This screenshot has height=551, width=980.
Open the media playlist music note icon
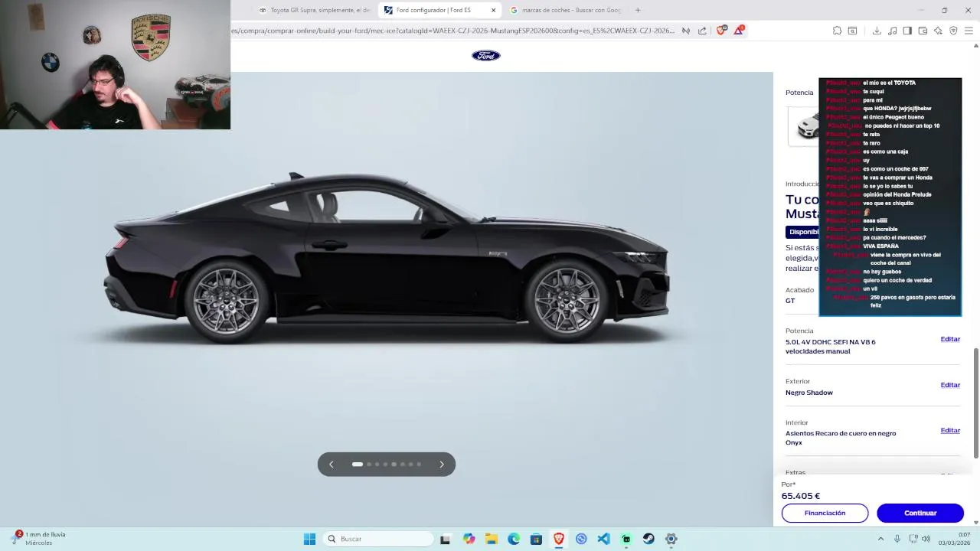[892, 31]
